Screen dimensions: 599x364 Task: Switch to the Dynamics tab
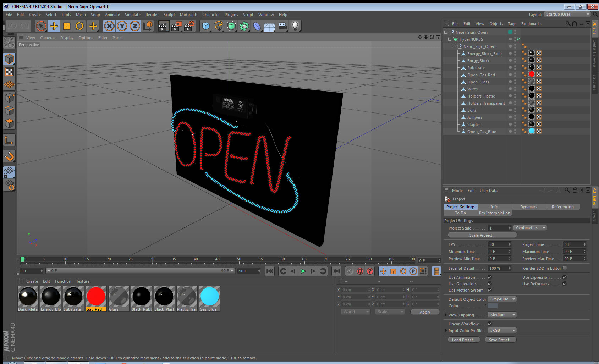tap(528, 207)
